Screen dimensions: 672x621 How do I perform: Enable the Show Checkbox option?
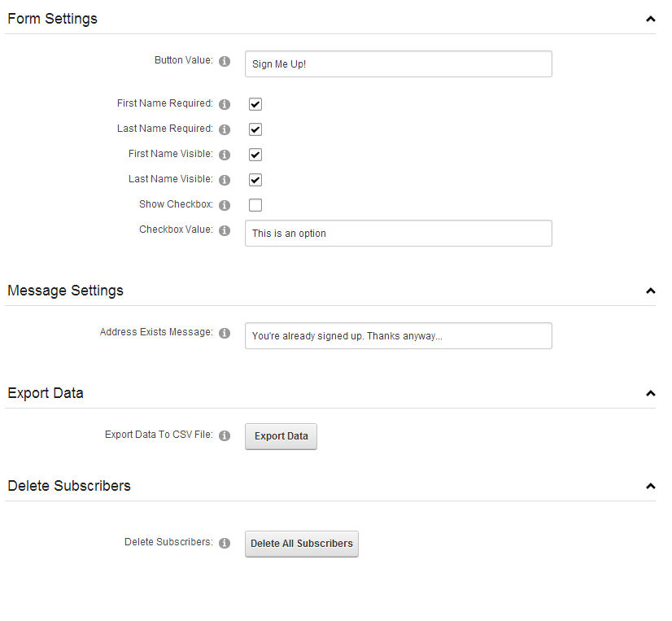click(x=255, y=205)
